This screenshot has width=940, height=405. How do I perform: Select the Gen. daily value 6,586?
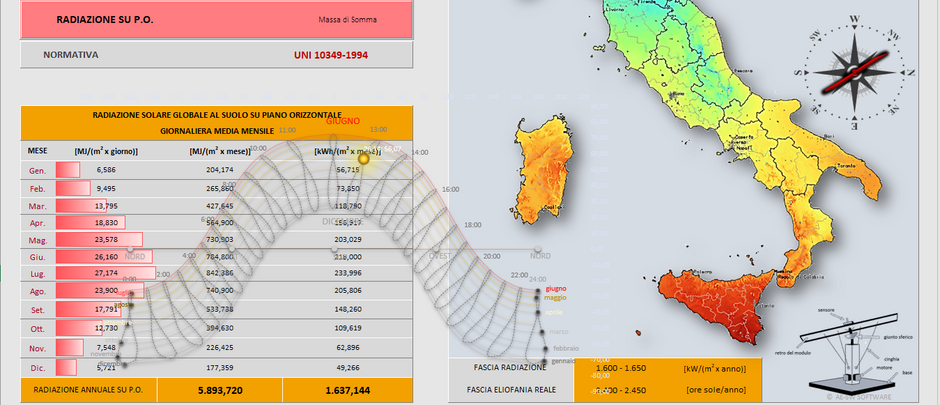point(105,170)
